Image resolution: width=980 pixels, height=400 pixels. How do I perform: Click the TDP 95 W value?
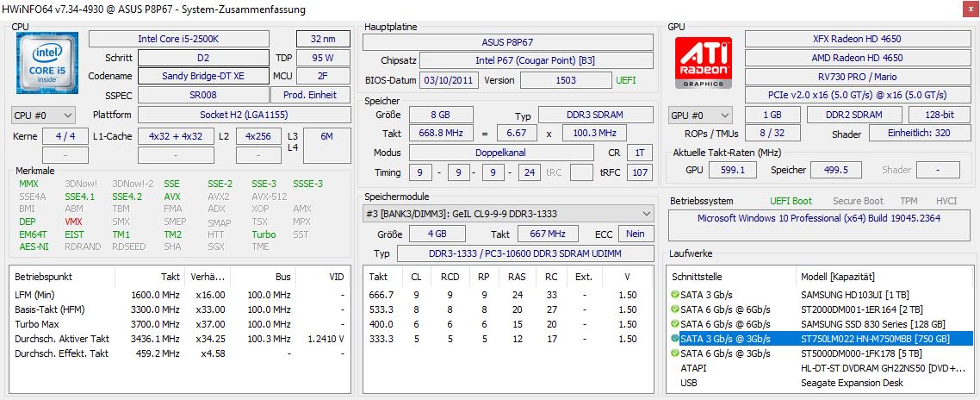[323, 58]
